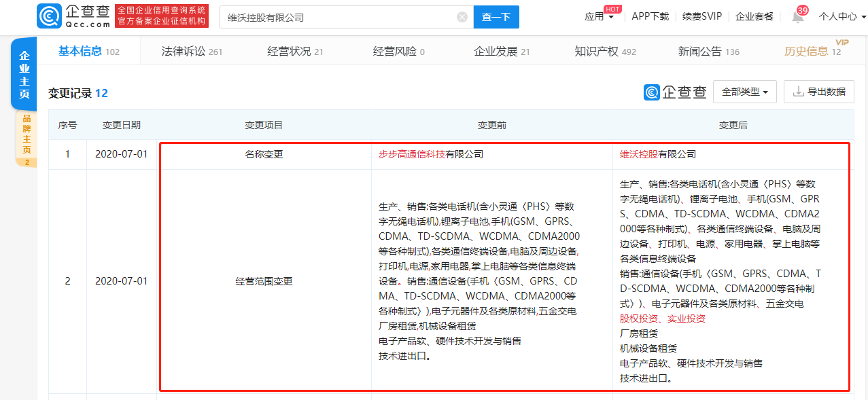Image resolution: width=868 pixels, height=400 pixels.
Task: Open the 全部类型 filter dropdown
Action: click(744, 92)
